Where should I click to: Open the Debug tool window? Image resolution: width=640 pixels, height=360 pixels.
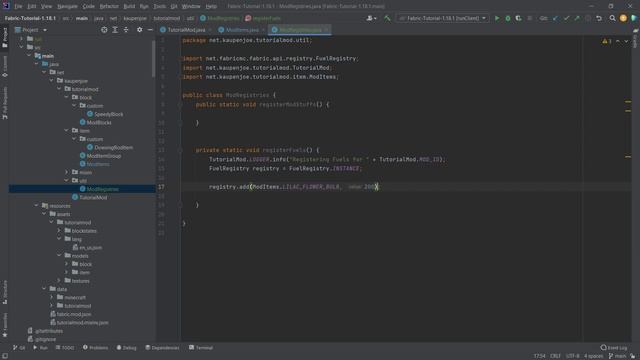[127, 348]
